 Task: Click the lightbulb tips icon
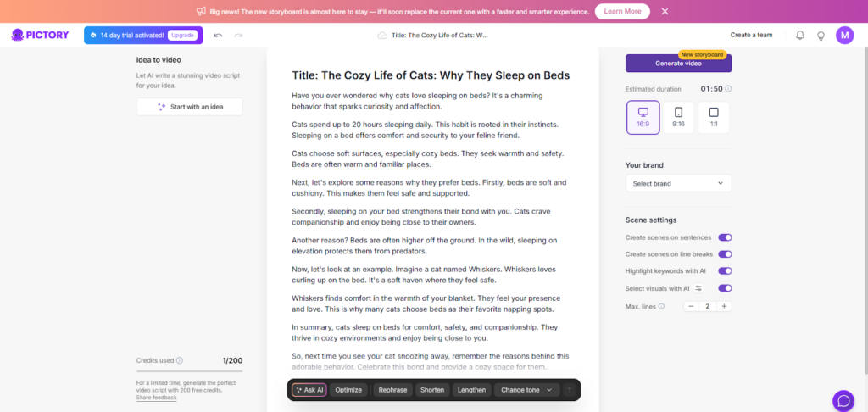(x=821, y=36)
